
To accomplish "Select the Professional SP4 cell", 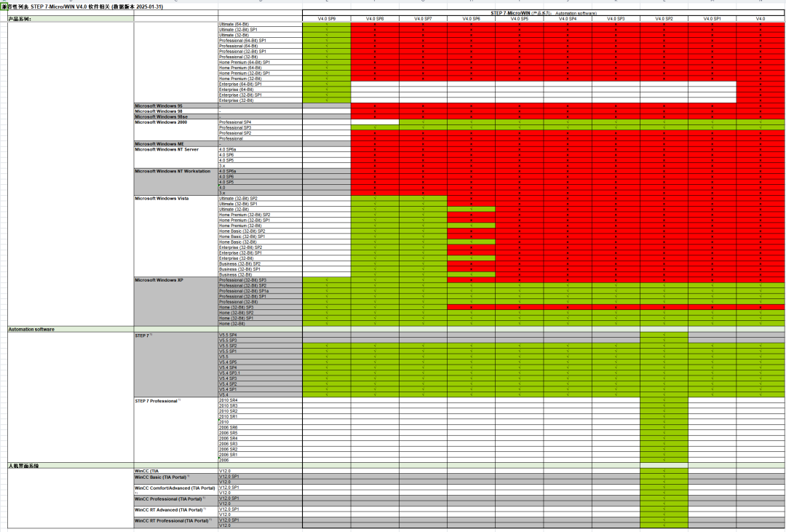I will point(260,122).
